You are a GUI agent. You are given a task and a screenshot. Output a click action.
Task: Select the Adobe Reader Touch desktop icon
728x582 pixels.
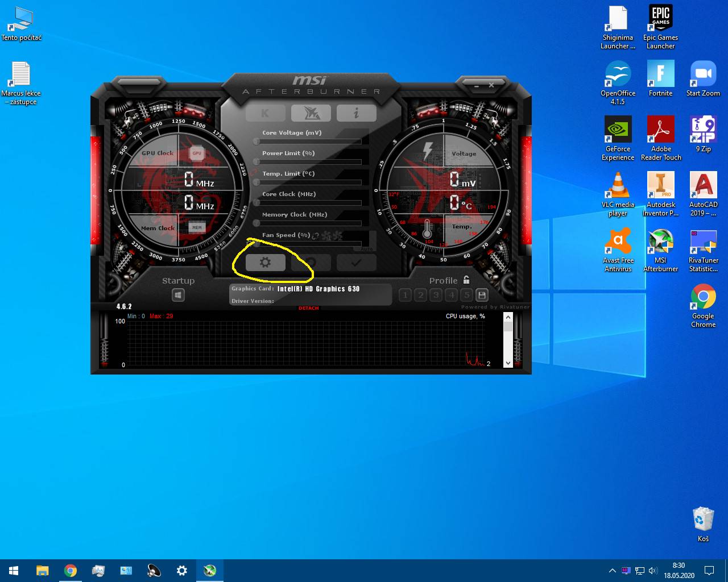[660, 139]
